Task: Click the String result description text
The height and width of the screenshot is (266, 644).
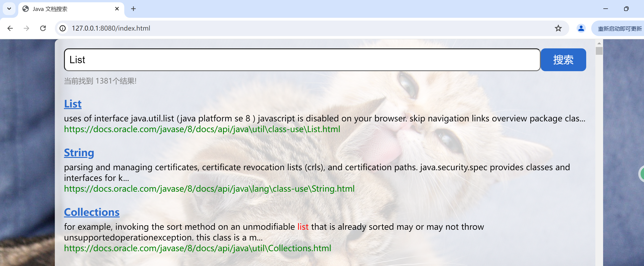Action: [x=317, y=172]
